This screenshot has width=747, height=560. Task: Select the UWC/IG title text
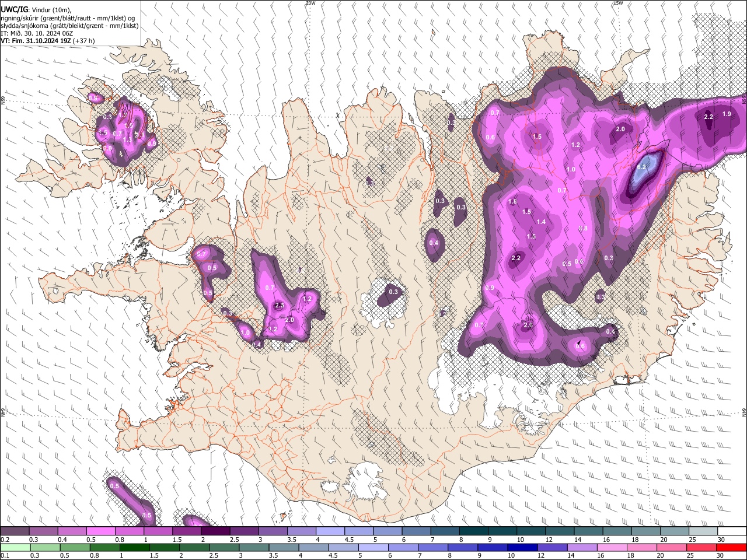point(14,10)
